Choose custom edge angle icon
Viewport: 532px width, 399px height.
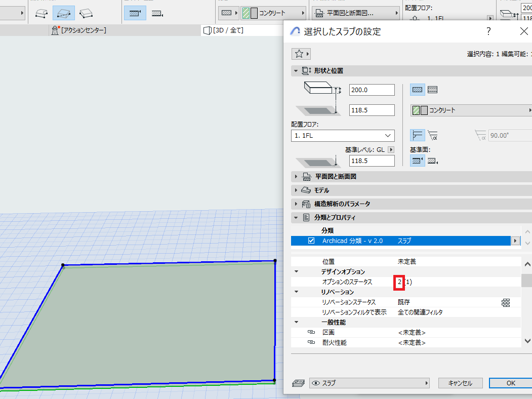coord(433,135)
